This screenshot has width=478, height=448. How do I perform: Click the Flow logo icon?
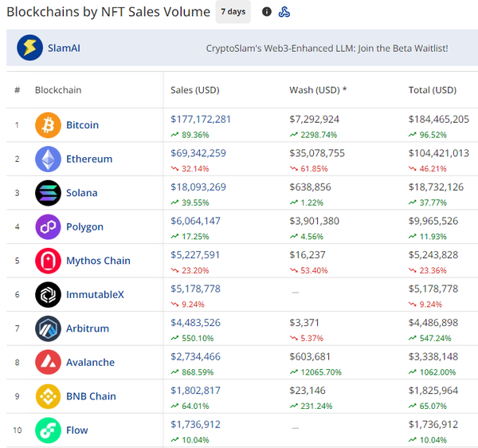tap(48, 430)
